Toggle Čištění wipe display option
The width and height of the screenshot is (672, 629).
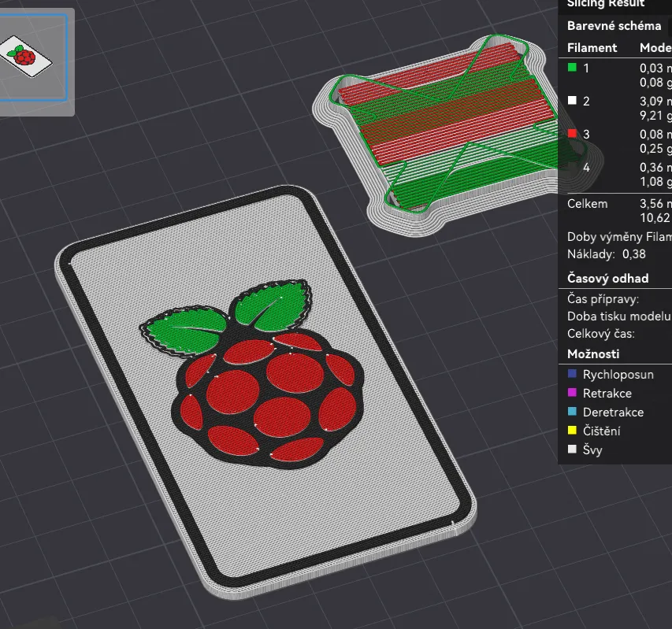pos(572,431)
